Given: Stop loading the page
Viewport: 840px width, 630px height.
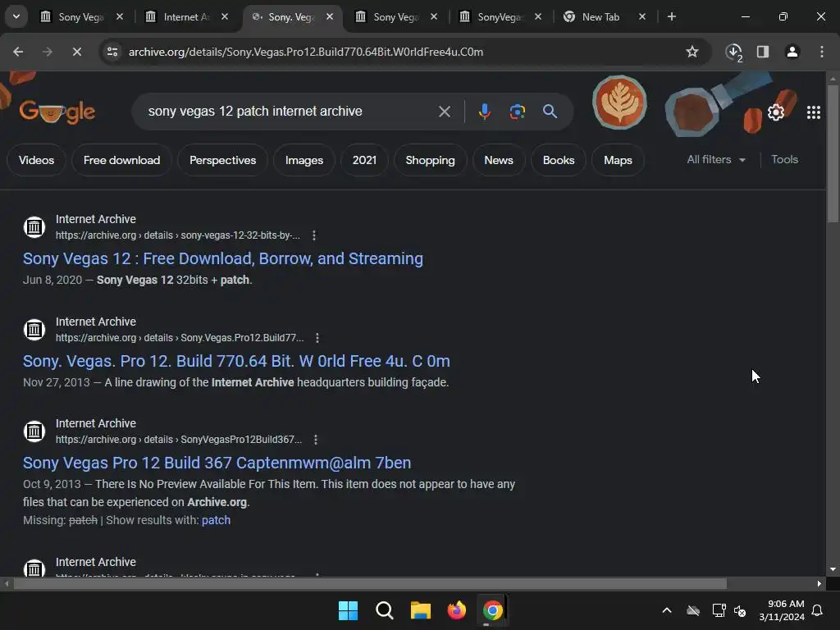Looking at the screenshot, I should 76,52.
